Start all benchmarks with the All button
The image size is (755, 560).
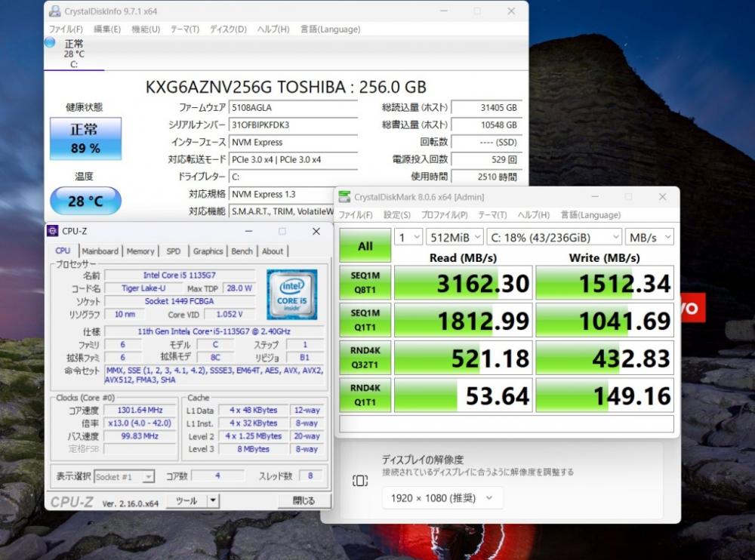tap(365, 245)
